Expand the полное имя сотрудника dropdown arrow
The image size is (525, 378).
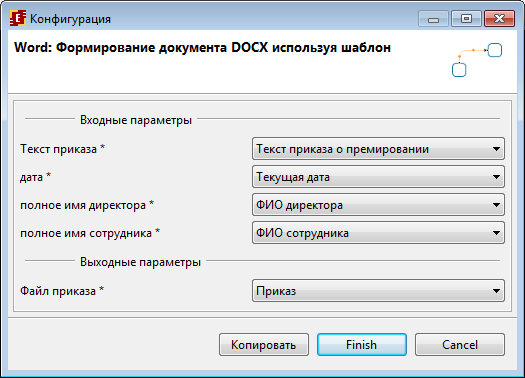point(496,233)
